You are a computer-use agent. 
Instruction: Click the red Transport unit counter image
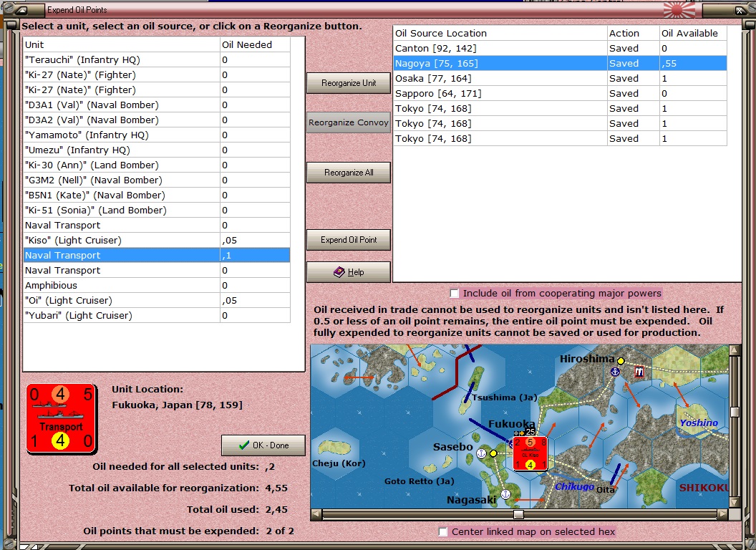[61, 419]
